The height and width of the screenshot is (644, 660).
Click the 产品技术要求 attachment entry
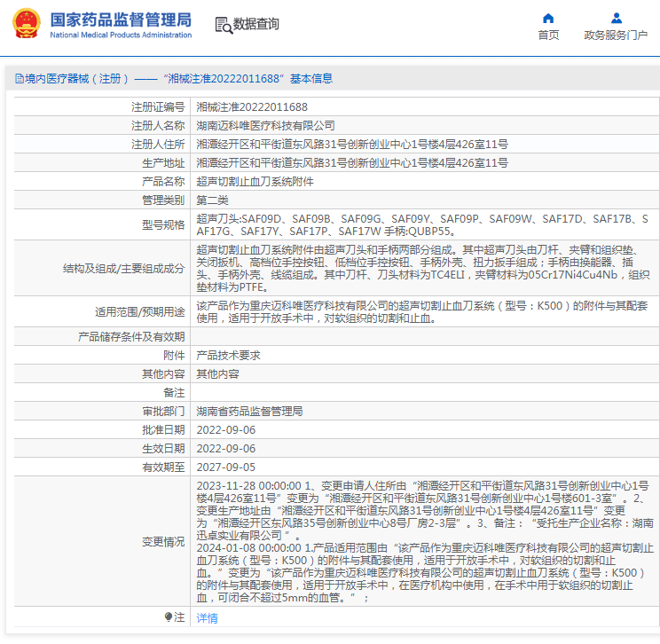pos(228,355)
